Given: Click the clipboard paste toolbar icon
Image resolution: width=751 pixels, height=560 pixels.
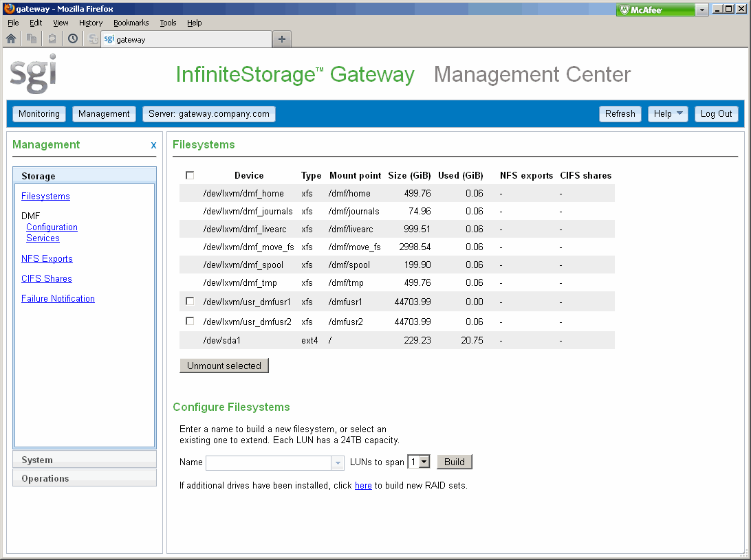Looking at the screenshot, I should point(52,38).
